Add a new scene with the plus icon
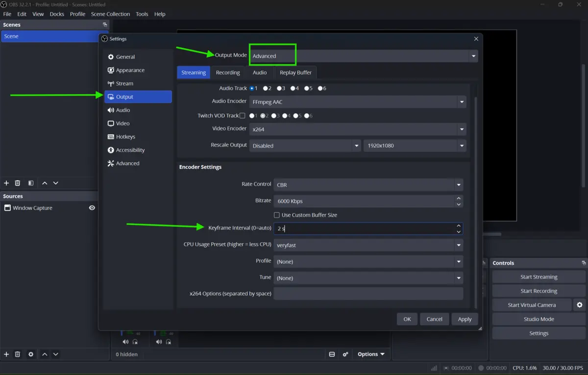The width and height of the screenshot is (588, 375). (x=6, y=183)
